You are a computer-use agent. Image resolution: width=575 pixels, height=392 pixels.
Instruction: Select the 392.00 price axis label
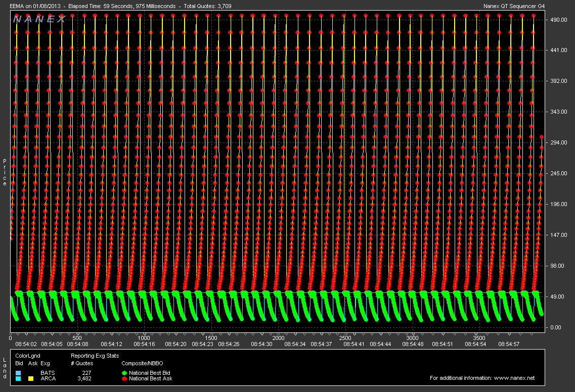[x=558, y=81]
